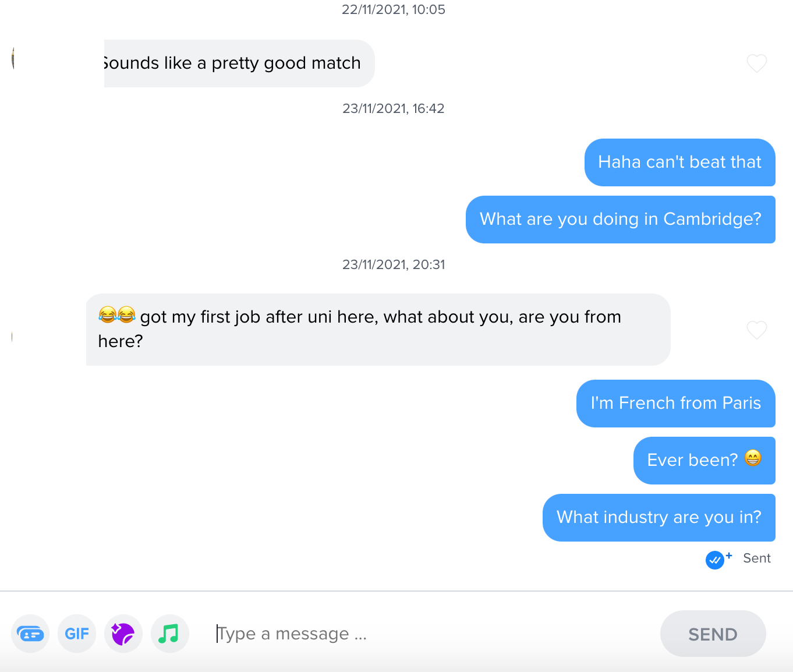The width and height of the screenshot is (793, 672).
Task: Open the green music note song picker
Action: [x=170, y=634]
